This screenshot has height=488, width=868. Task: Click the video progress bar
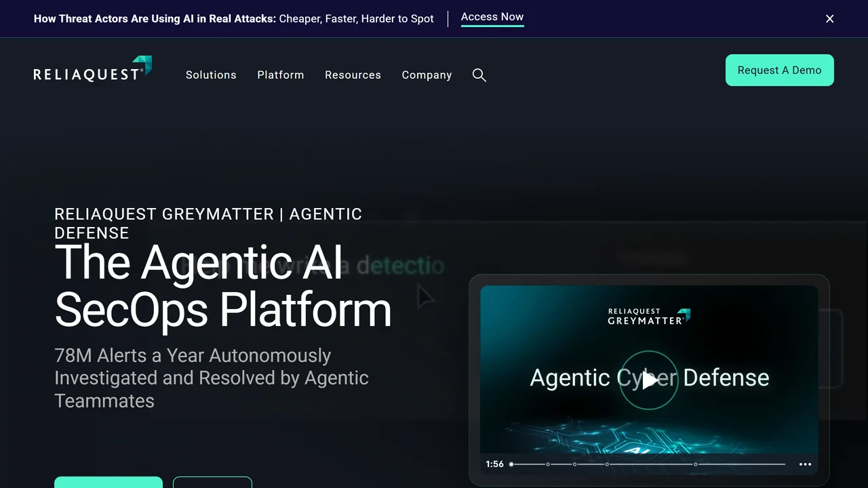point(648,464)
